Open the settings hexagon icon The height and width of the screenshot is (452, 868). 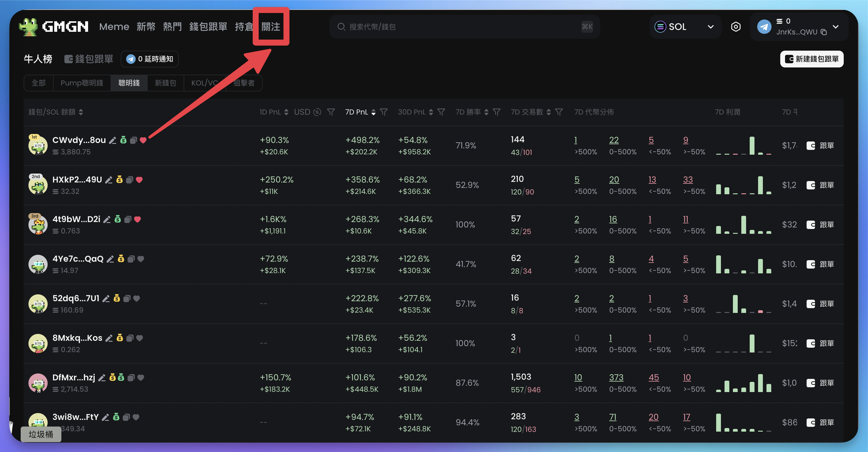coord(736,27)
